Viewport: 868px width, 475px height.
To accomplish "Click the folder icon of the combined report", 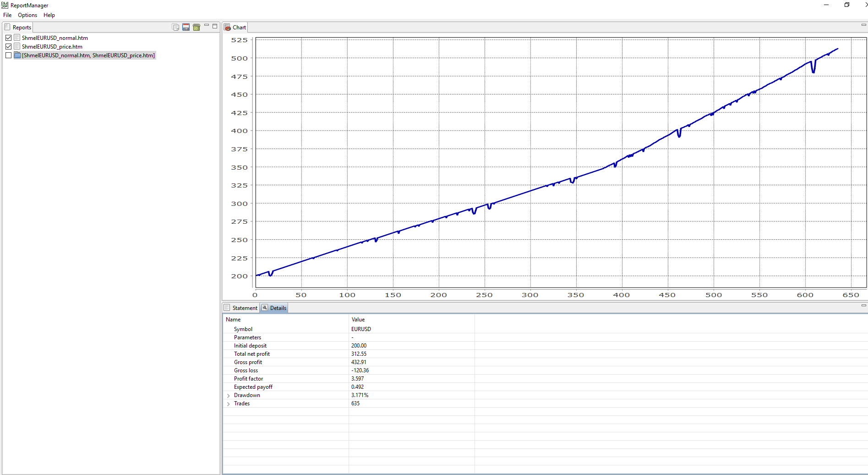I will click(17, 55).
